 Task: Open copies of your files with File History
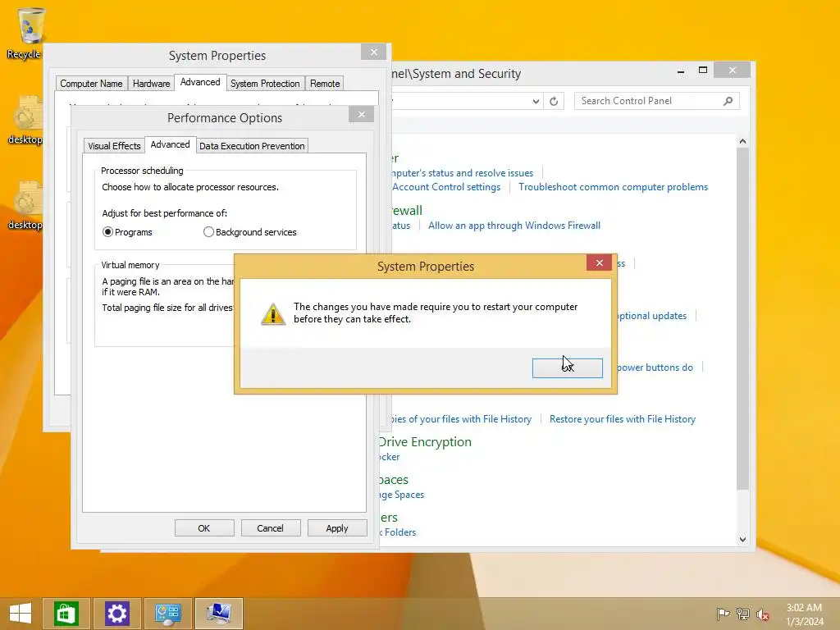click(461, 419)
